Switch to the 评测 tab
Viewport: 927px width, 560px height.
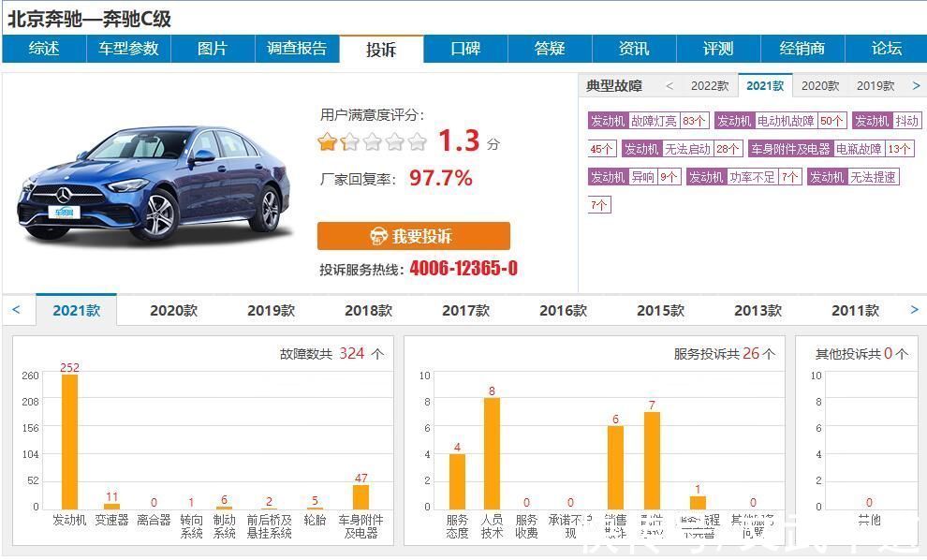click(718, 49)
